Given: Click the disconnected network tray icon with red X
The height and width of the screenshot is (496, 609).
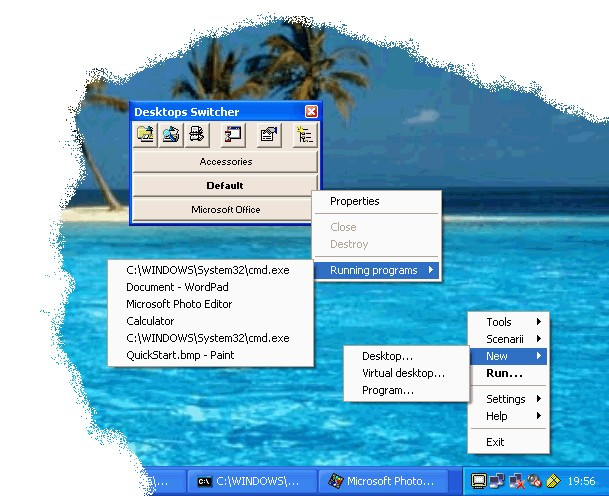Looking at the screenshot, I should (x=516, y=481).
